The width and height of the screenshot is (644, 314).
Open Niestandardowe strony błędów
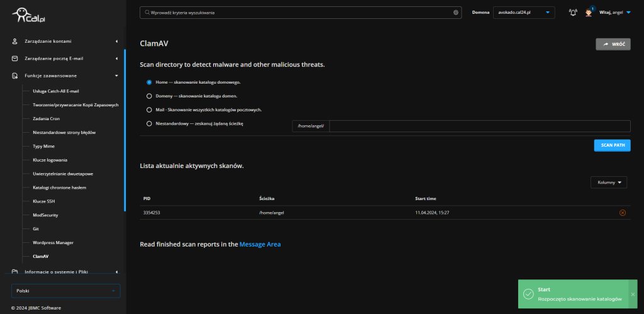(x=65, y=132)
